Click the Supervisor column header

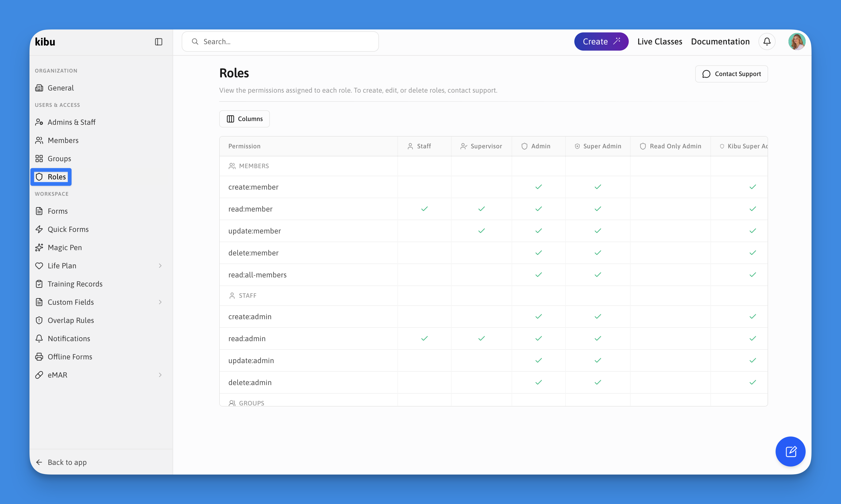[x=481, y=146]
